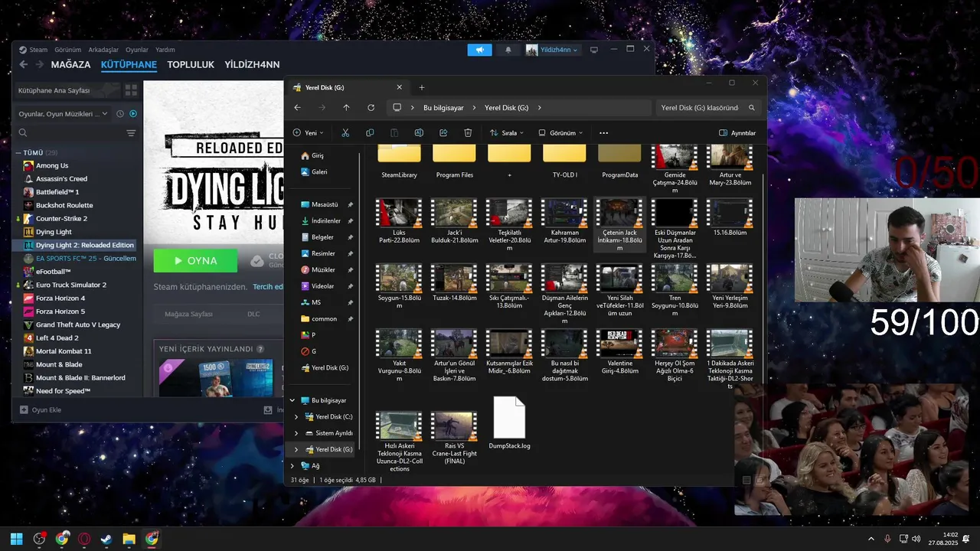The width and height of the screenshot is (980, 551).
Task: Open the YİLDİZH4NN profile tab in Steam
Action: coord(252,65)
